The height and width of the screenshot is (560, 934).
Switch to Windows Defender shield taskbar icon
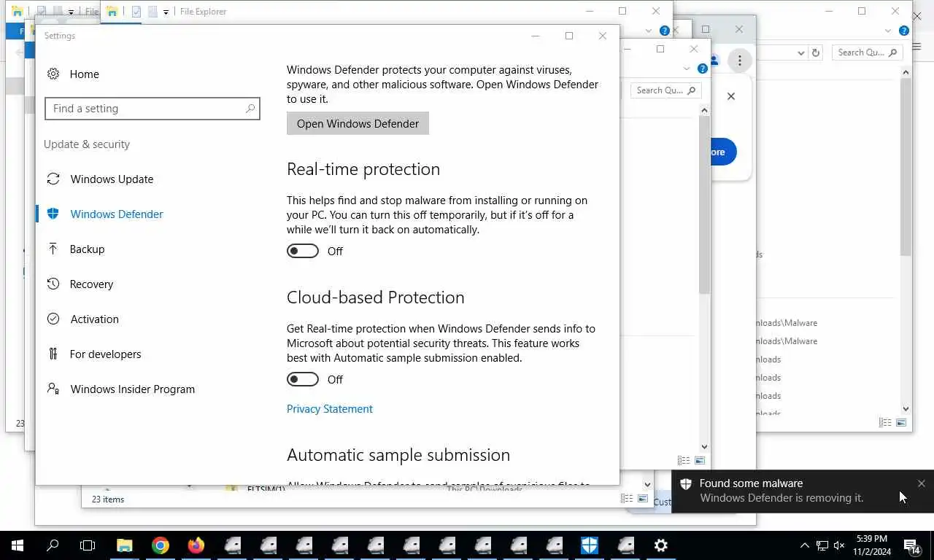(590, 545)
